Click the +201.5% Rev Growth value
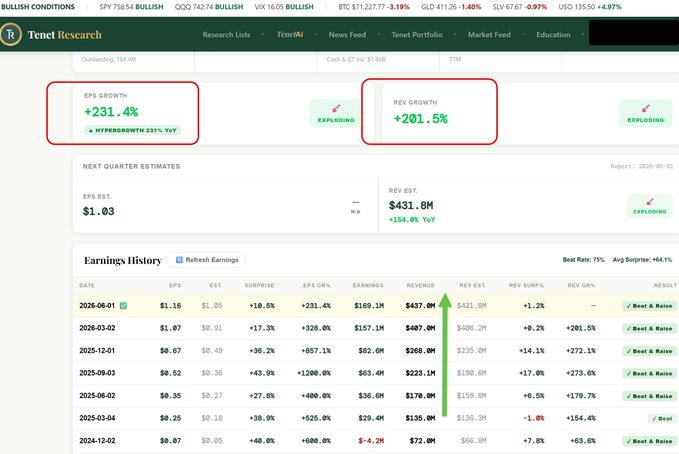Screen dimensions: 679x454 tap(420, 119)
